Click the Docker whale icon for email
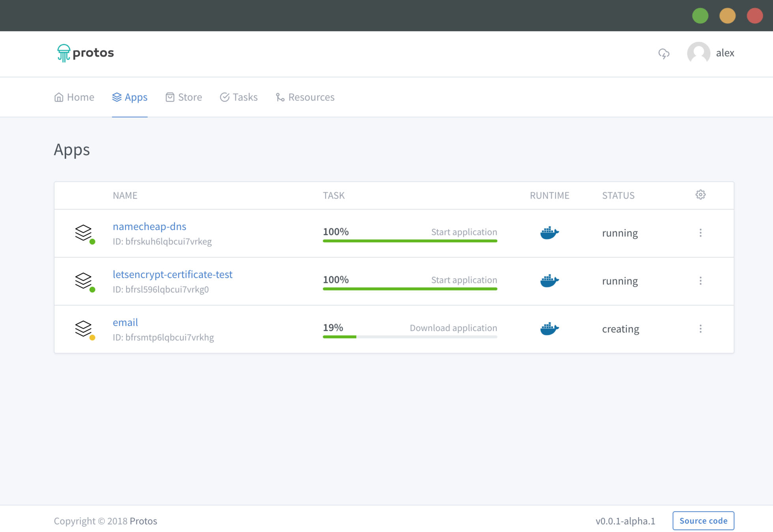 549,329
